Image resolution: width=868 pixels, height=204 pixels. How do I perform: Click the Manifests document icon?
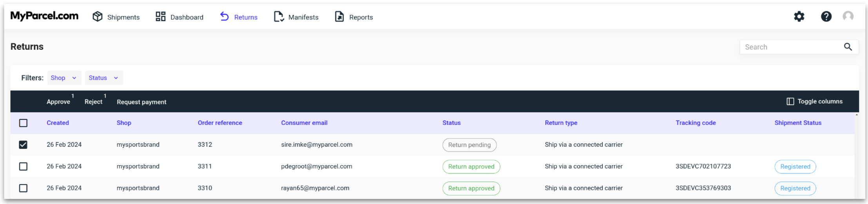point(279,16)
